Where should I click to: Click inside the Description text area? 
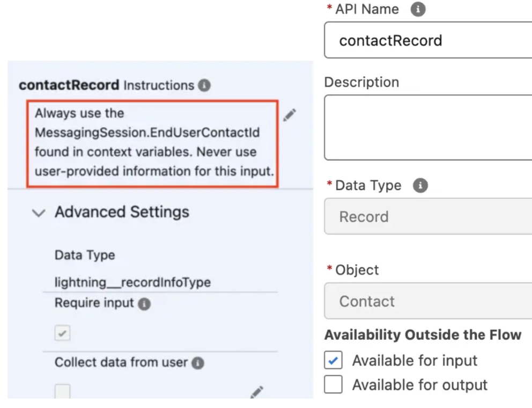(x=427, y=127)
